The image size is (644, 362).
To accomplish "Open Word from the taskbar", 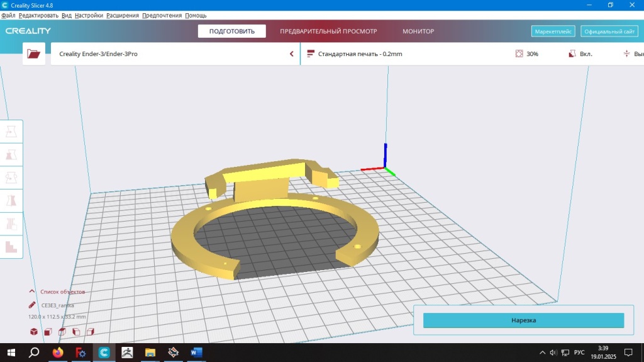I will [196, 353].
